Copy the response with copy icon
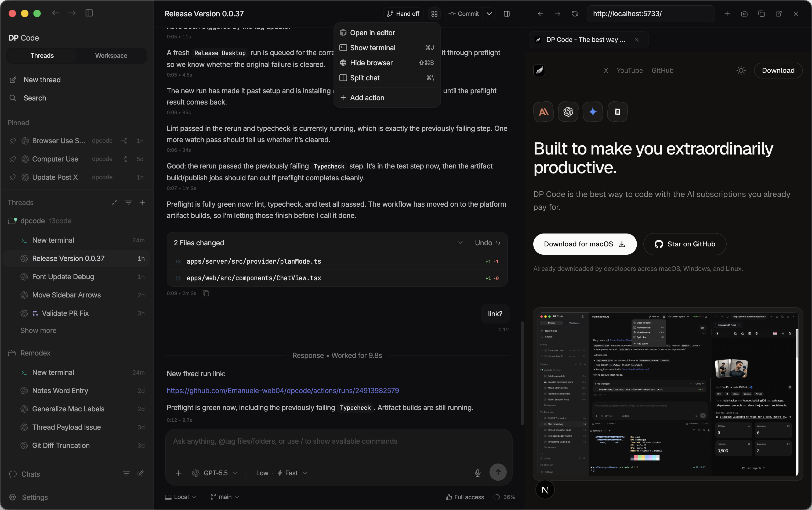 (206, 293)
